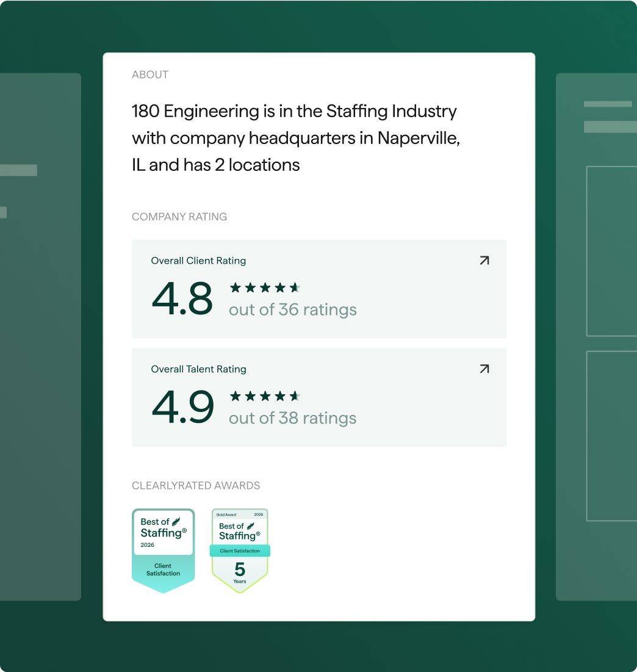Image resolution: width=637 pixels, height=672 pixels.
Task: Click the talent rating star row
Action: [x=265, y=396]
